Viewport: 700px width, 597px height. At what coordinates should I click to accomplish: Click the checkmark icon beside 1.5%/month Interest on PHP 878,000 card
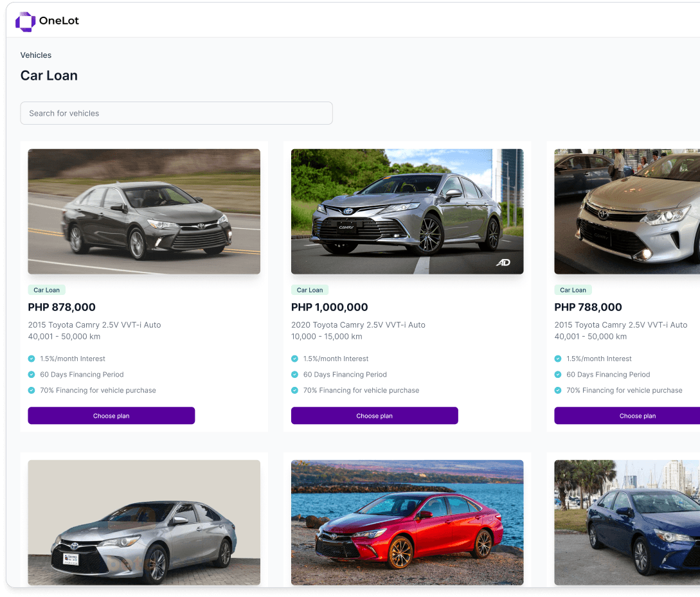[x=31, y=359]
